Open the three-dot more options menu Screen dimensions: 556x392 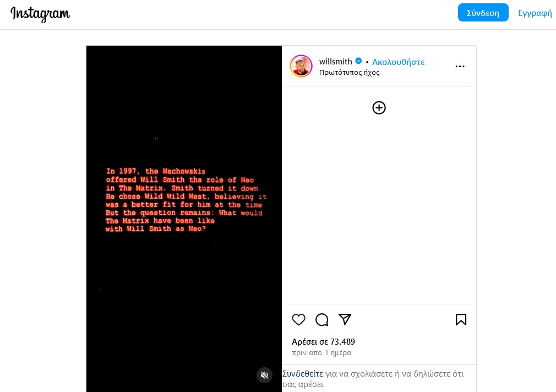(460, 66)
